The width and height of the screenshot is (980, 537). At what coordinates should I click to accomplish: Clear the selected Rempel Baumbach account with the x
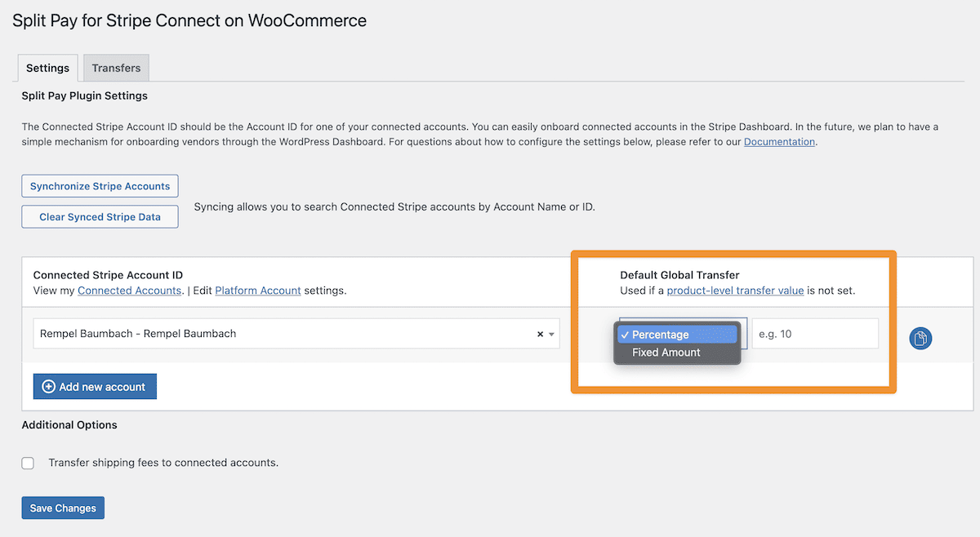540,334
